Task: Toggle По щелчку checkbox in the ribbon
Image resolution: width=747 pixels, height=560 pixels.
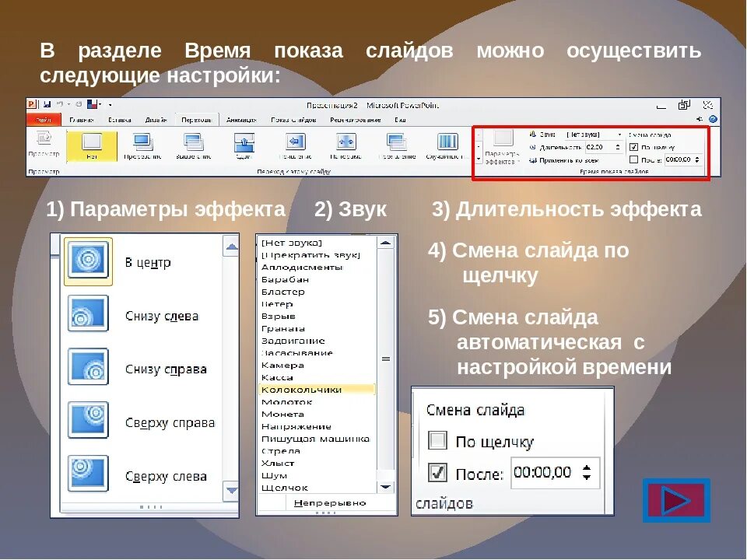Action: tap(633, 147)
